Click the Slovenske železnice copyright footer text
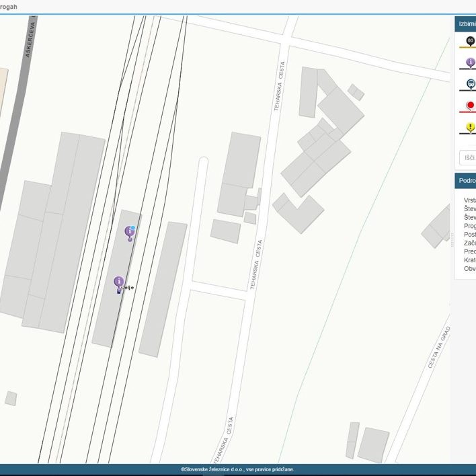Screen dimensions: 476x476 click(237, 469)
